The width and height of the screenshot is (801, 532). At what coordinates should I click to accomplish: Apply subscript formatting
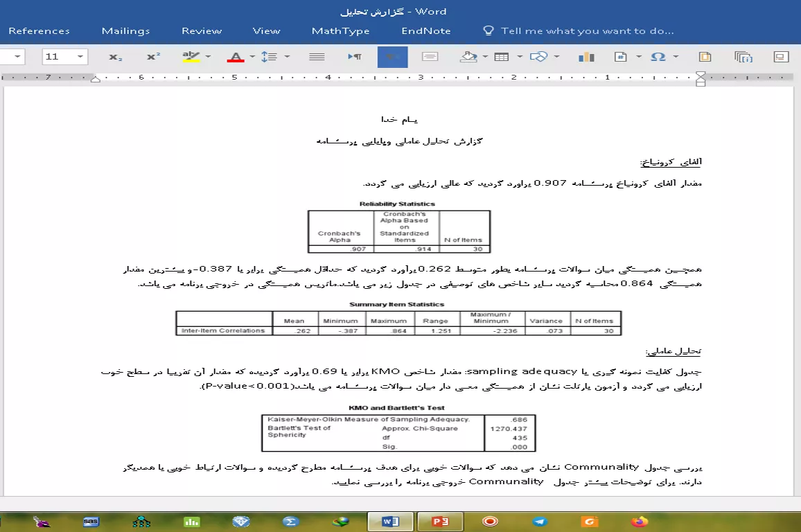pyautogui.click(x=116, y=57)
